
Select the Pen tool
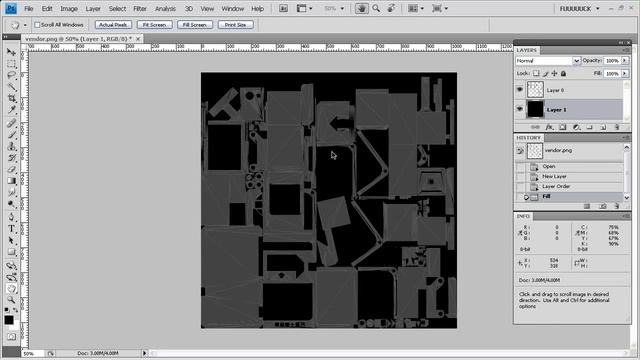click(x=11, y=217)
